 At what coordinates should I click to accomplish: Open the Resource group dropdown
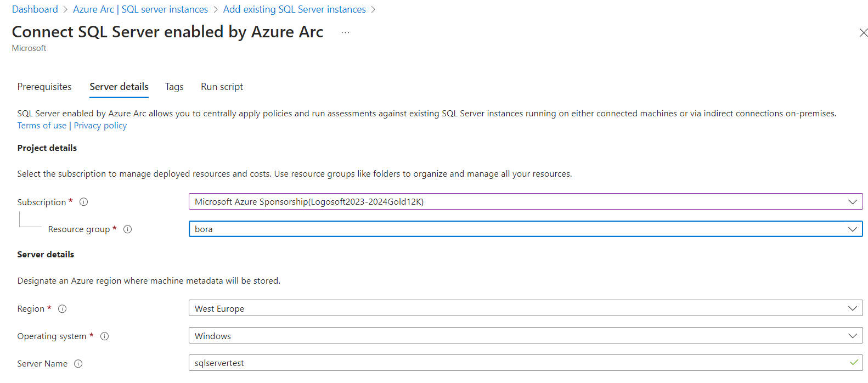click(x=525, y=229)
